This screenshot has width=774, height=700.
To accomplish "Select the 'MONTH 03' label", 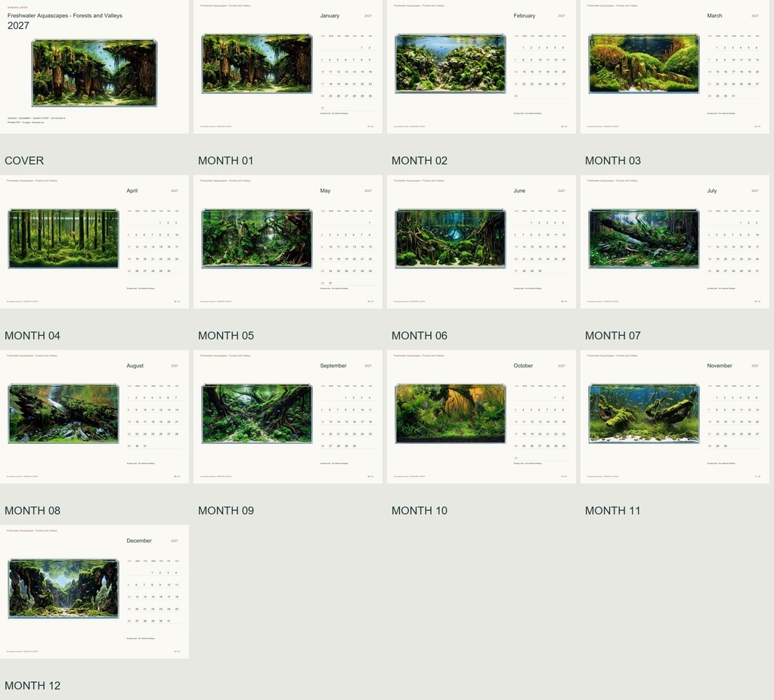I will (612, 160).
